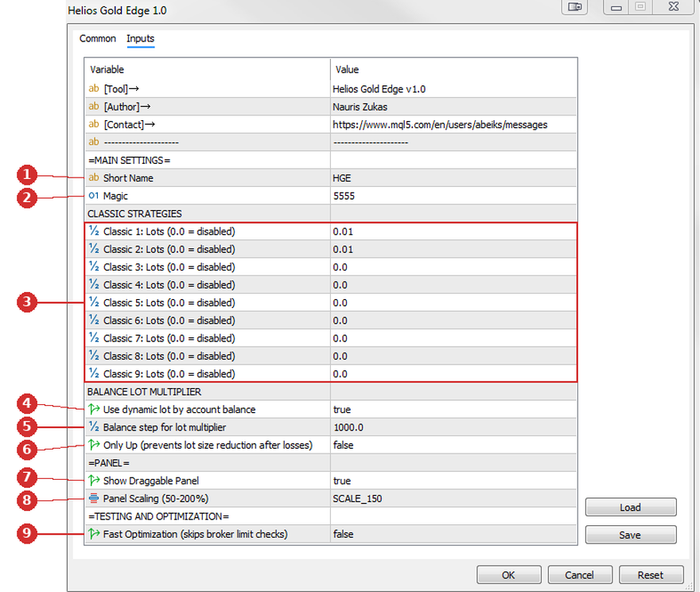Select the Classic 7: Lots variable label

(x=169, y=338)
